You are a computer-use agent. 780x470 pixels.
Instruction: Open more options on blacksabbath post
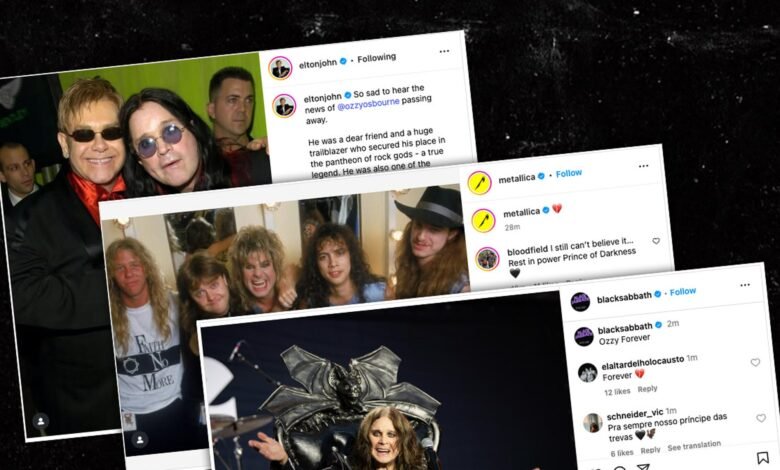click(x=745, y=285)
